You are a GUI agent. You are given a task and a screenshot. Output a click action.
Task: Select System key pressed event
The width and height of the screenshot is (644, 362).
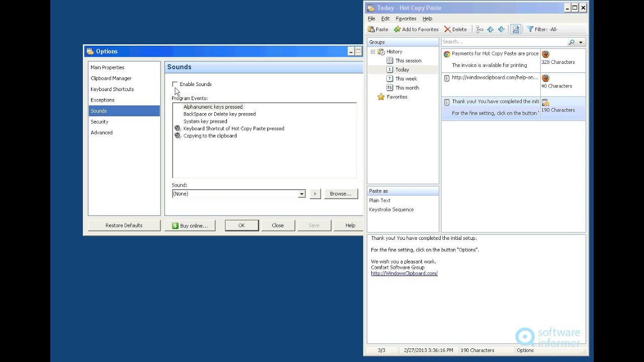(205, 121)
